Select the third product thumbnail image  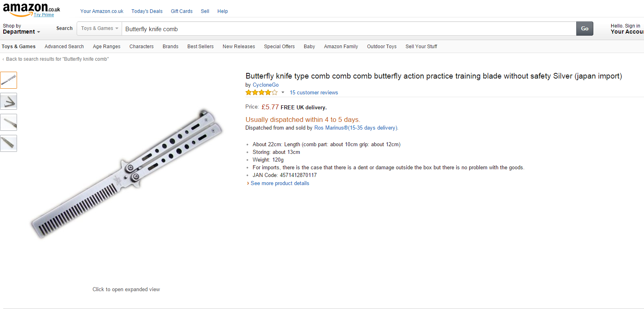[9, 122]
